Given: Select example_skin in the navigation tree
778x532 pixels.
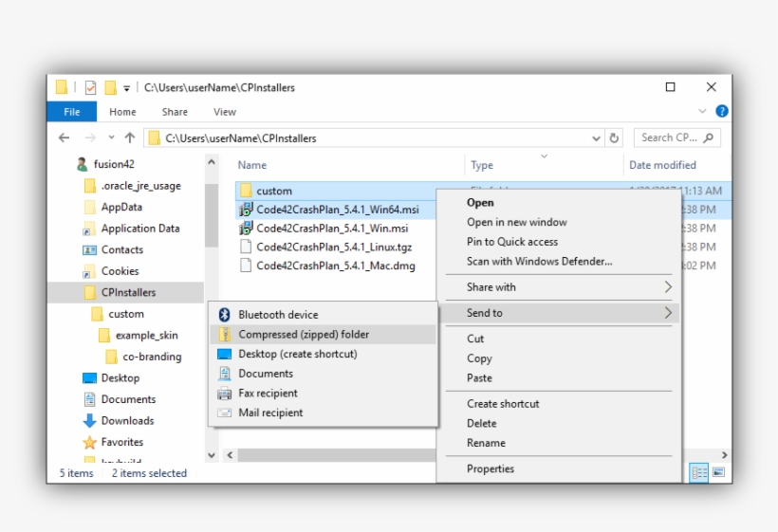Looking at the screenshot, I should click(x=146, y=335).
